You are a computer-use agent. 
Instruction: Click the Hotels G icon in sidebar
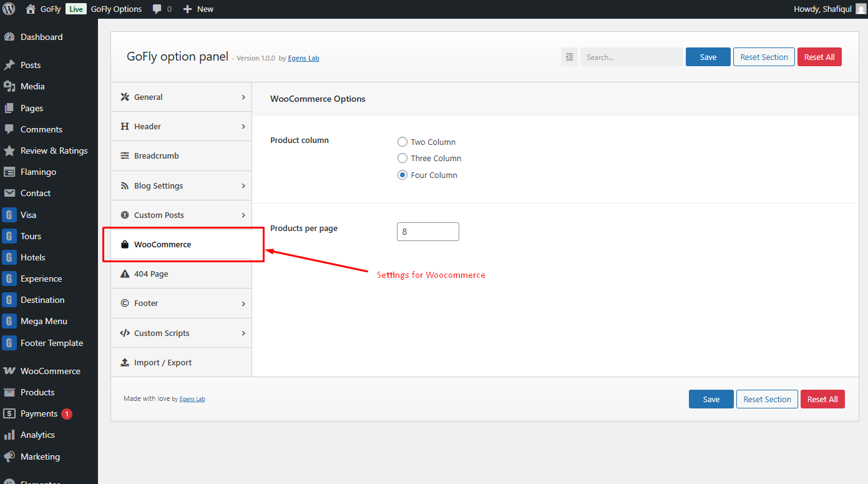9,257
